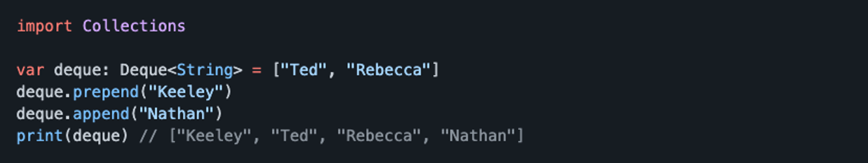Click the "Keeley" string argument

coord(186,91)
